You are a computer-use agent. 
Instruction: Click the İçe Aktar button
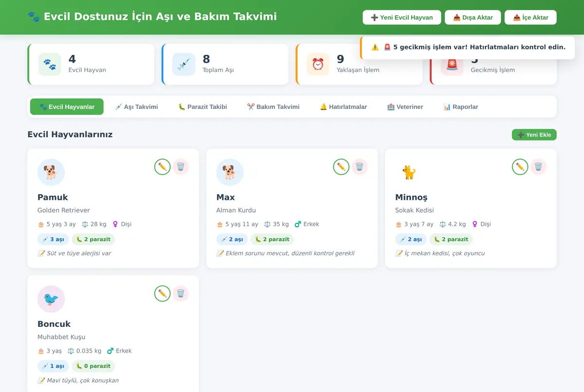(530, 18)
